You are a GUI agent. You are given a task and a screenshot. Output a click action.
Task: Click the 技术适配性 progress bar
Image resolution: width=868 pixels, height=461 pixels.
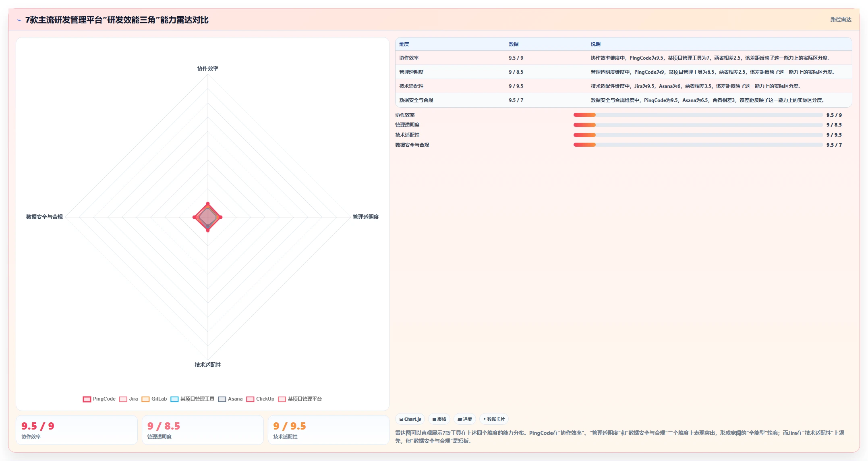tap(698, 135)
